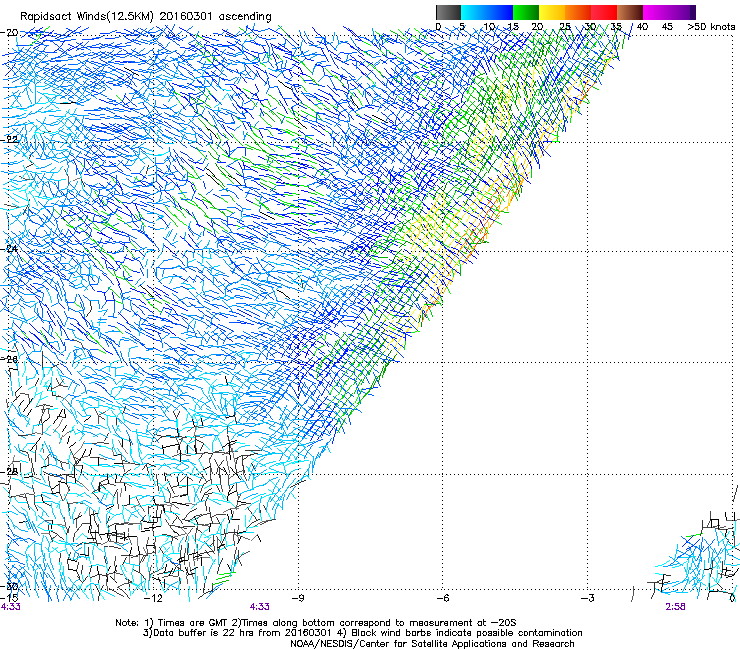Image resolution: width=740 pixels, height=650 pixels.
Task: Click the '-26' latitude axis label
Action: (x=9, y=359)
